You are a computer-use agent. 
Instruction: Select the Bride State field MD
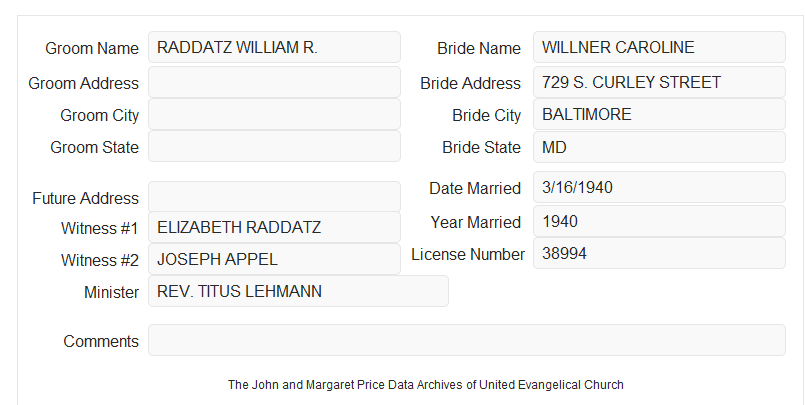(659, 147)
